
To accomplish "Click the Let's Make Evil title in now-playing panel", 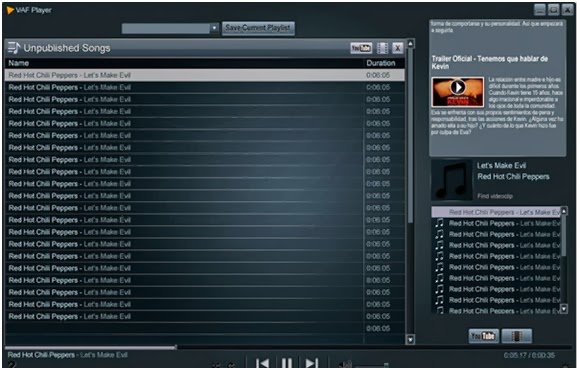I will pos(501,166).
